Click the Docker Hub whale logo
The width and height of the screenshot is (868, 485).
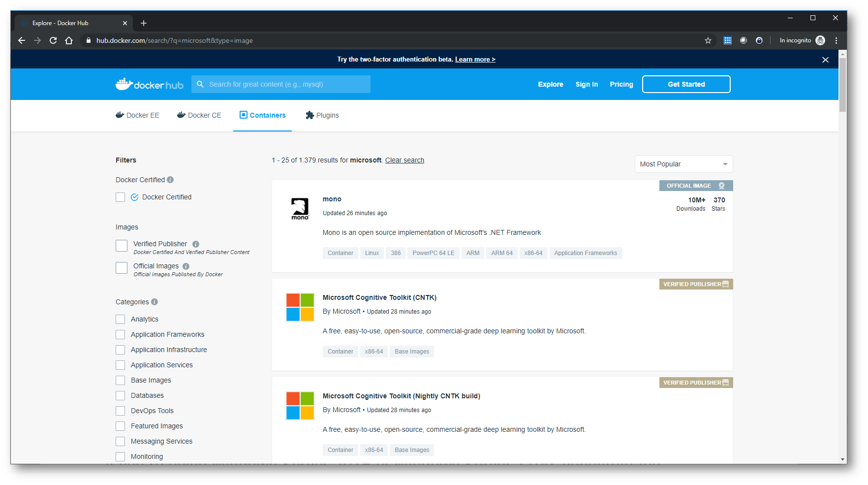click(x=150, y=84)
